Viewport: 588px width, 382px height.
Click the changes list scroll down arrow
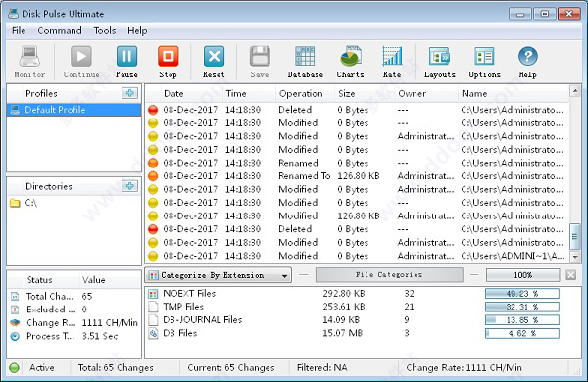pos(575,257)
